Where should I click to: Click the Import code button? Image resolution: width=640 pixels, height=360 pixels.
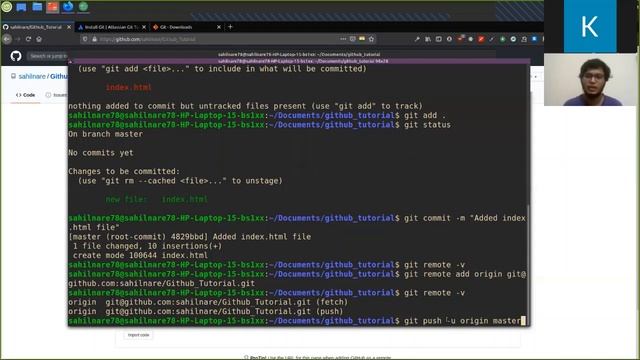pos(138,335)
